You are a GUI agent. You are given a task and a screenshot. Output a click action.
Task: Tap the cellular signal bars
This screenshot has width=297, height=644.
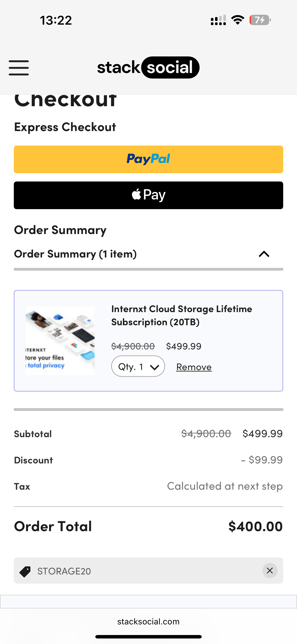218,20
